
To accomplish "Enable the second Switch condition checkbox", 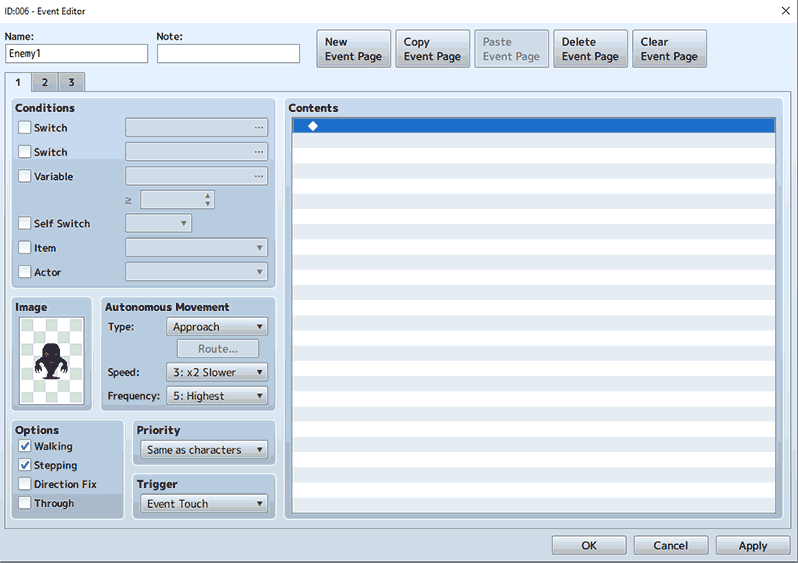I will pyautogui.click(x=24, y=152).
